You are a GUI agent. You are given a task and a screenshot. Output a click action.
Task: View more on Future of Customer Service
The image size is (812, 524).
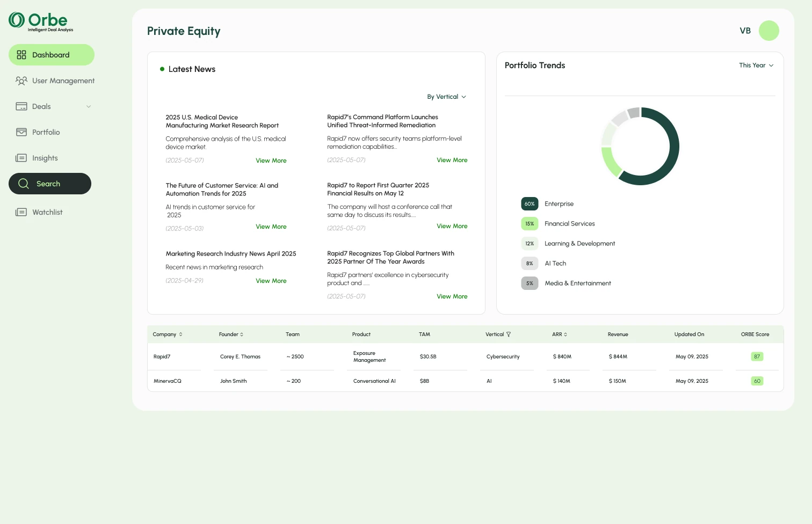point(271,227)
